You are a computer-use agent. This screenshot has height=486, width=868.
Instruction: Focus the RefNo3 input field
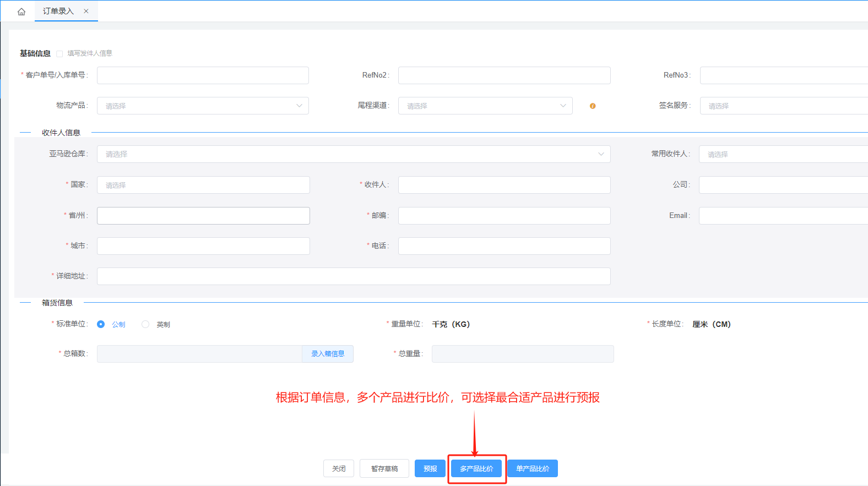coord(784,75)
